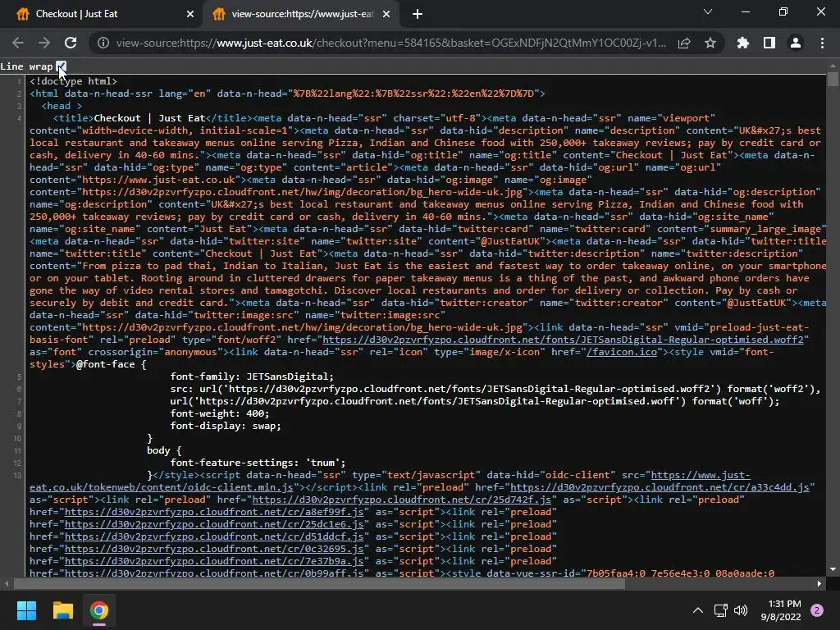Screen dimensions: 840x630
Task: Toggle the browser side panel icon
Action: (x=769, y=43)
